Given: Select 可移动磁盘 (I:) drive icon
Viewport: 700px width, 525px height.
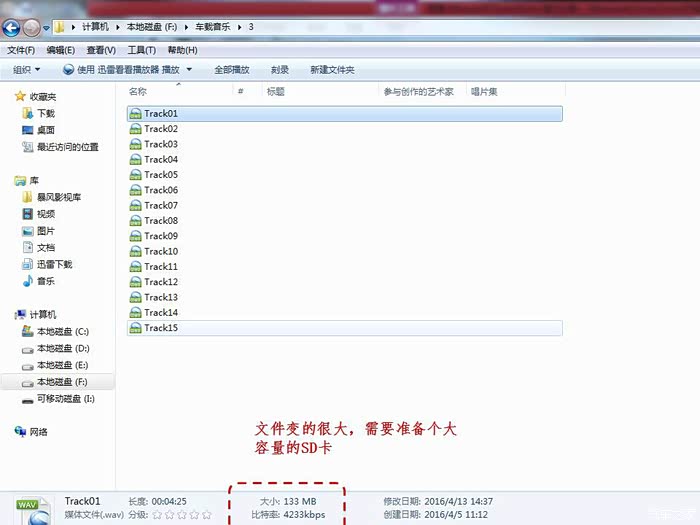Looking at the screenshot, I should [28, 399].
